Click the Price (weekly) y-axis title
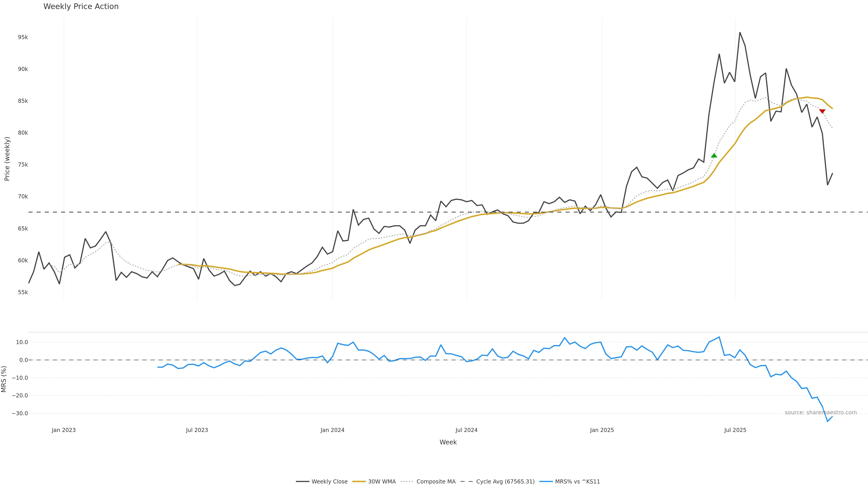 (x=7, y=159)
